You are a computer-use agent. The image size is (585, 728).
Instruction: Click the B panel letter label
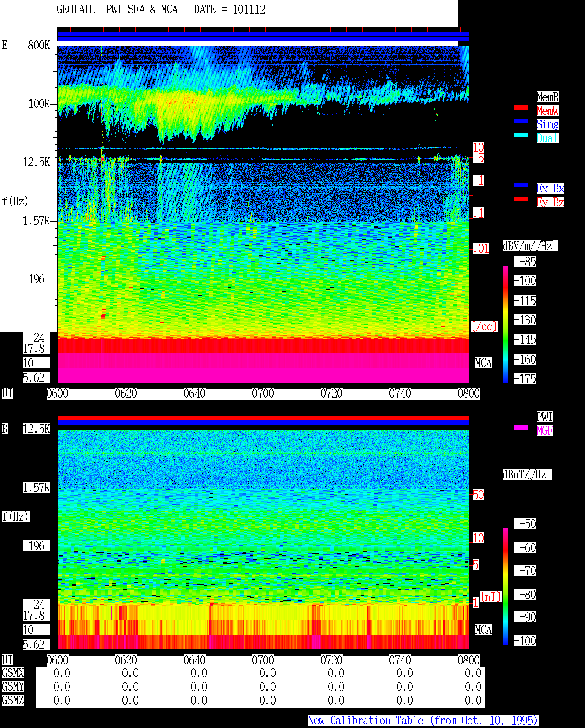pyautogui.click(x=5, y=429)
